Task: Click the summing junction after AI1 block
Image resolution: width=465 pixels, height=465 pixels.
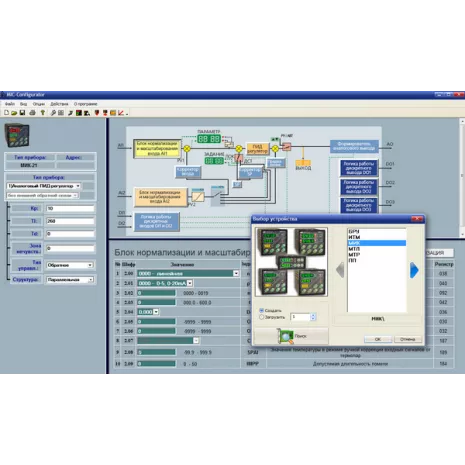Action: pyautogui.click(x=187, y=149)
